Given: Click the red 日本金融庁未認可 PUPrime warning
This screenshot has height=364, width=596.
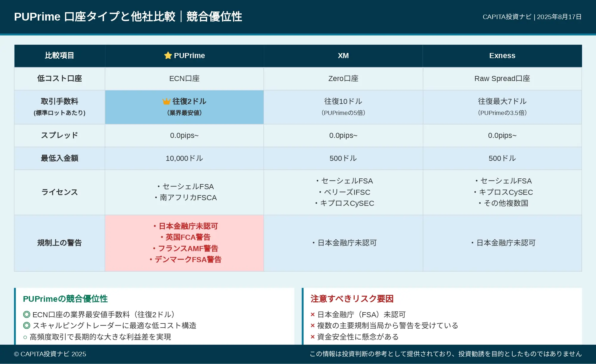Looking at the screenshot, I should click(x=185, y=226).
